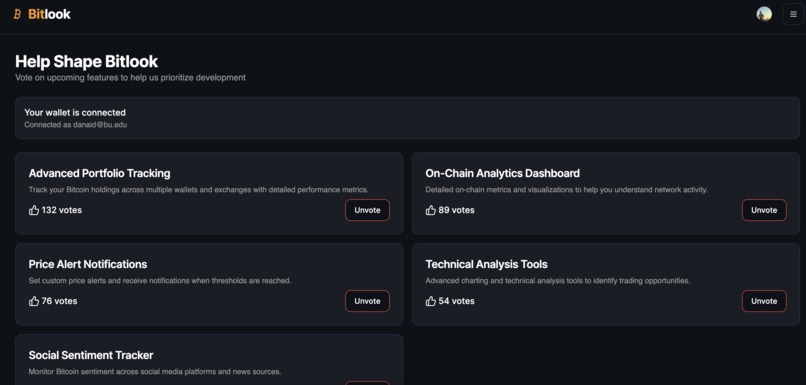This screenshot has width=806, height=385.
Task: Click 'Your wallet is connected' text
Action: point(75,113)
